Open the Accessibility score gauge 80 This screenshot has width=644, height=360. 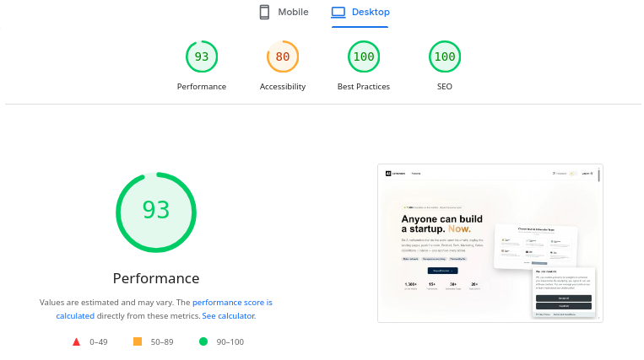point(283,56)
